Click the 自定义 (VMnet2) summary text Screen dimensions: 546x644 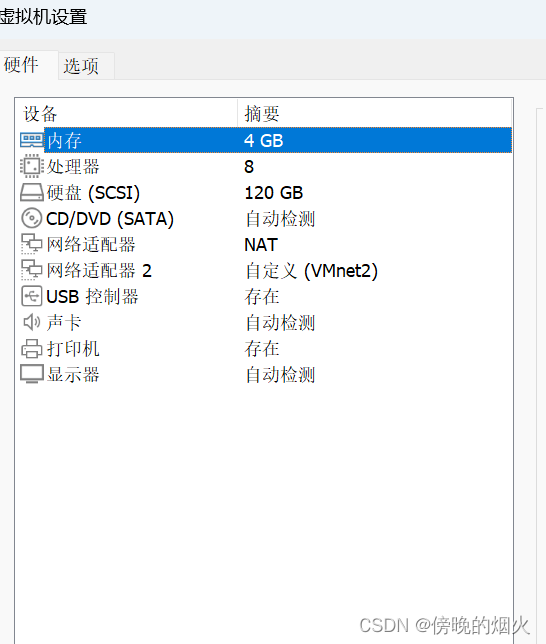311,271
